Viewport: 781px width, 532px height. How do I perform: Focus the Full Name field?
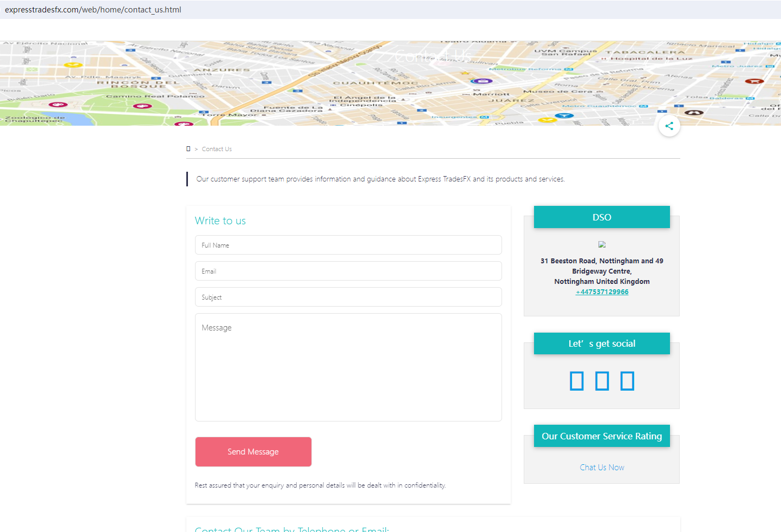tap(348, 245)
